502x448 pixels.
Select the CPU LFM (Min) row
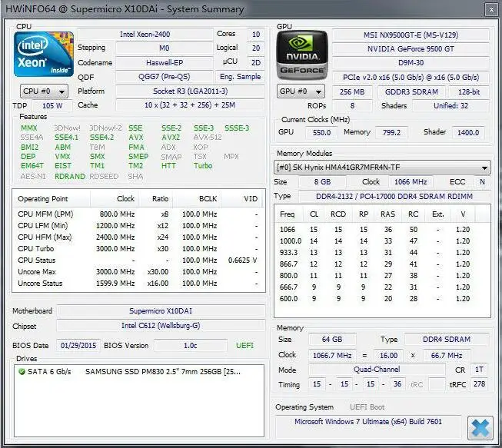[x=138, y=226]
